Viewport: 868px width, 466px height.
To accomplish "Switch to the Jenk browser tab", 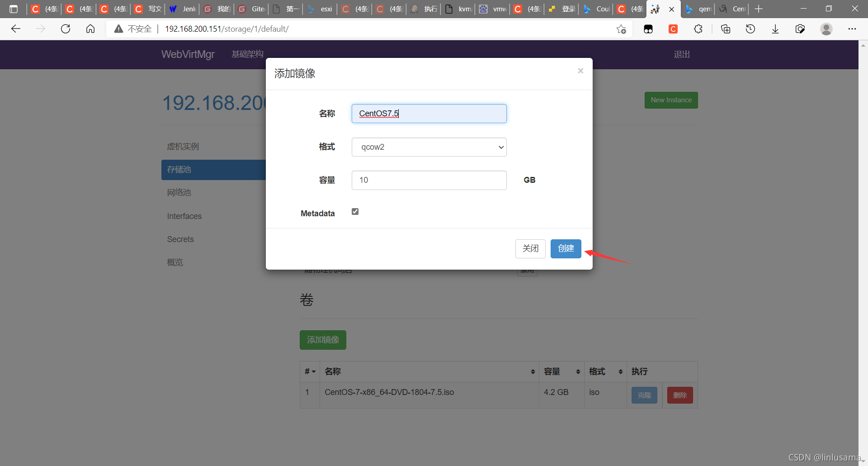I will (x=183, y=9).
